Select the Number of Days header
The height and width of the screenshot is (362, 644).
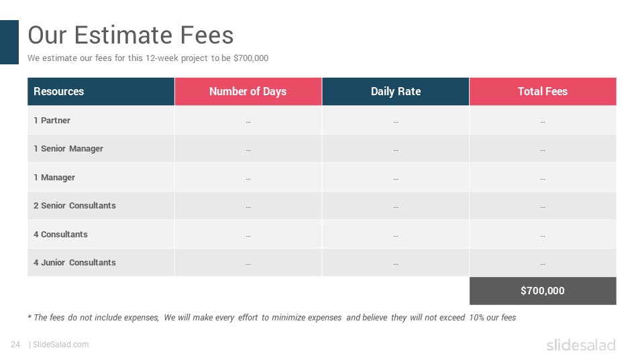click(248, 92)
